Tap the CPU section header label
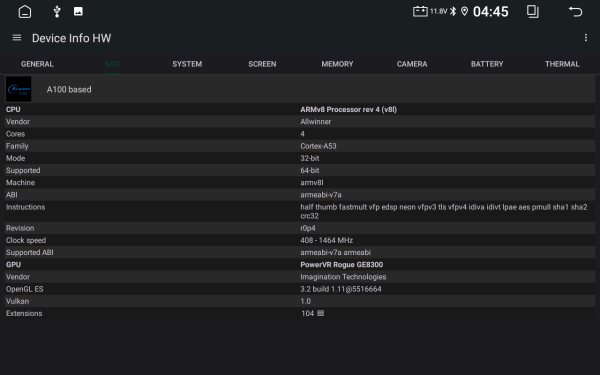This screenshot has height=375, width=600. tap(13, 109)
